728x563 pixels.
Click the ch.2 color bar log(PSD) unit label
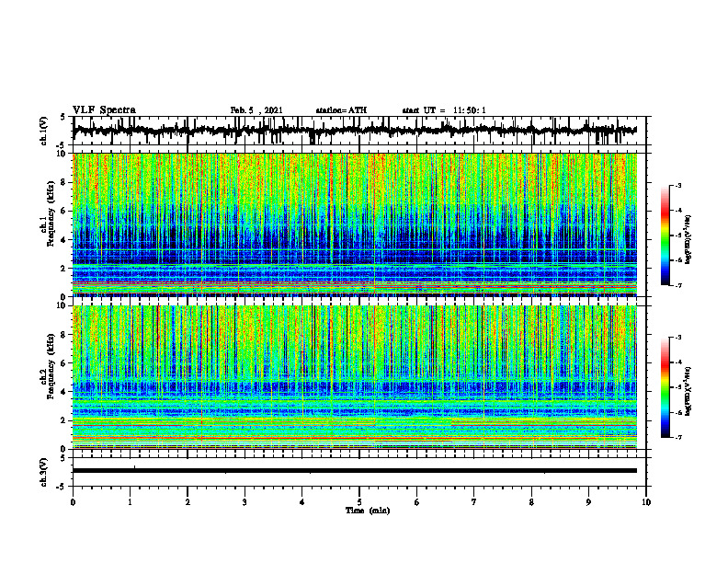[689, 391]
